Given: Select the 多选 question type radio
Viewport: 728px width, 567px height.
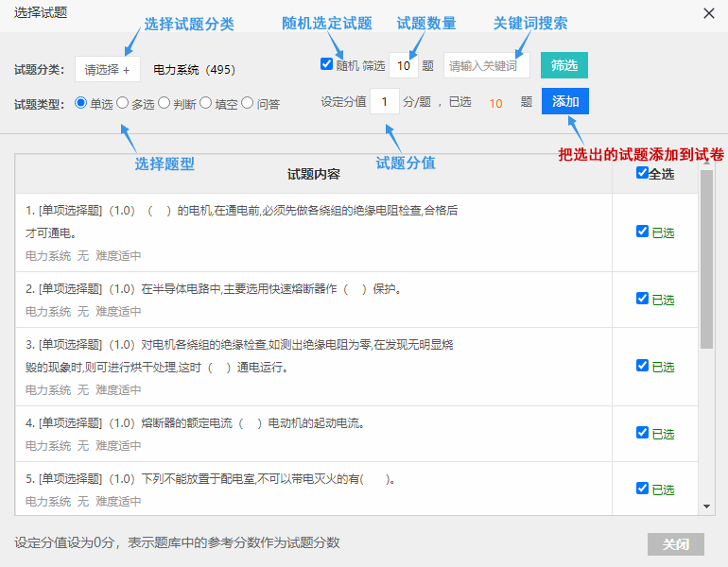Looking at the screenshot, I should pos(122,103).
